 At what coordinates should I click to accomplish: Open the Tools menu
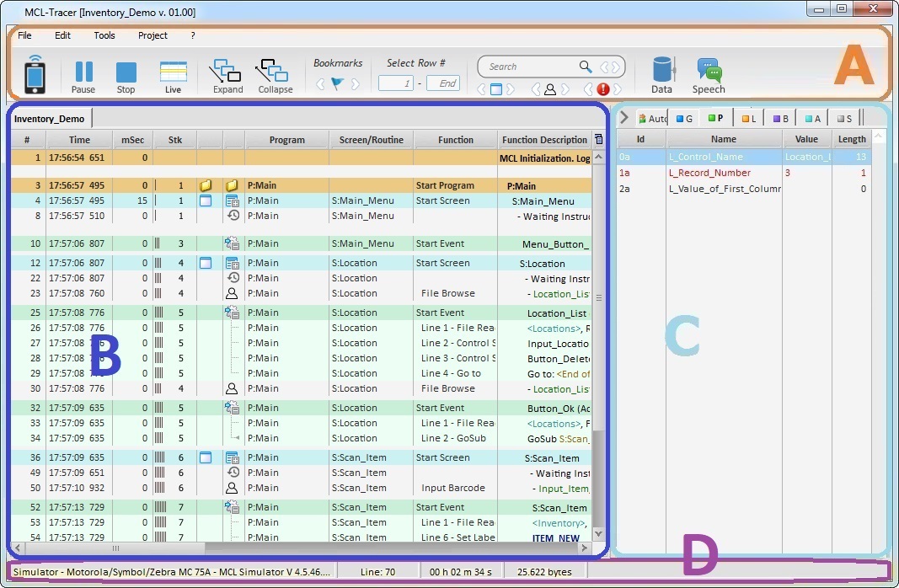(104, 35)
